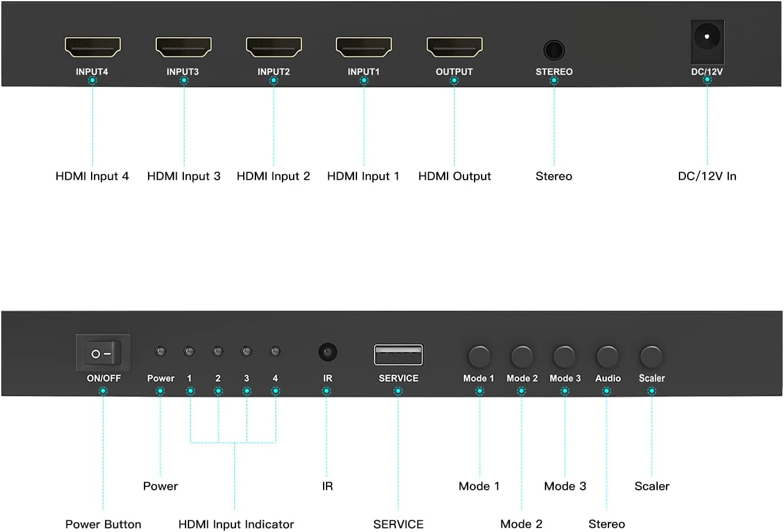The image size is (784, 532).
Task: Click the "Power Button" caption text
Action: (103, 524)
